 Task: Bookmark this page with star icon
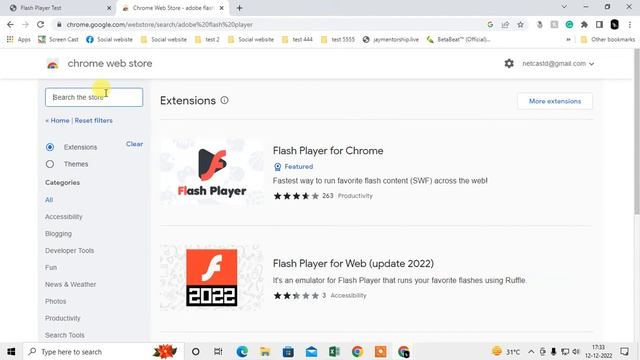(x=520, y=24)
